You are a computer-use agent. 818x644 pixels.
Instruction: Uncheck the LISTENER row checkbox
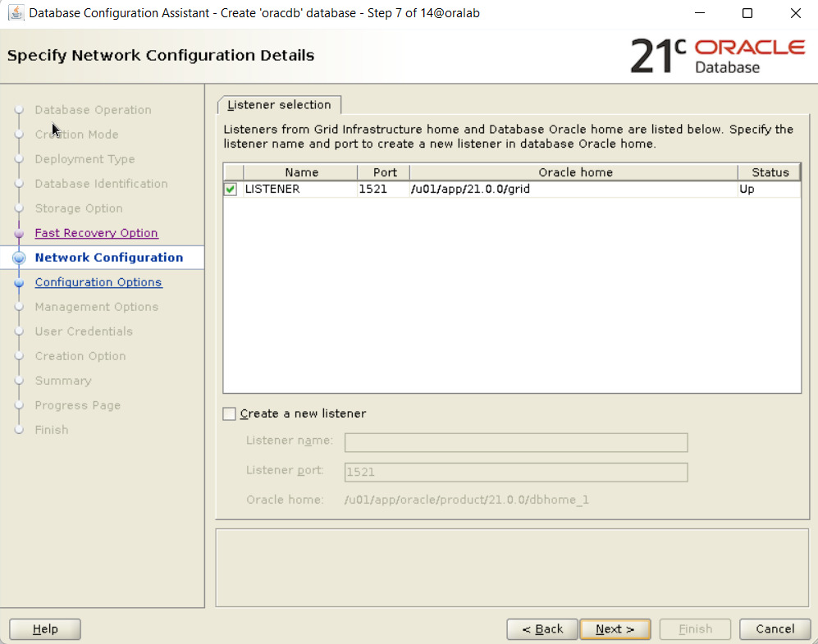(231, 190)
